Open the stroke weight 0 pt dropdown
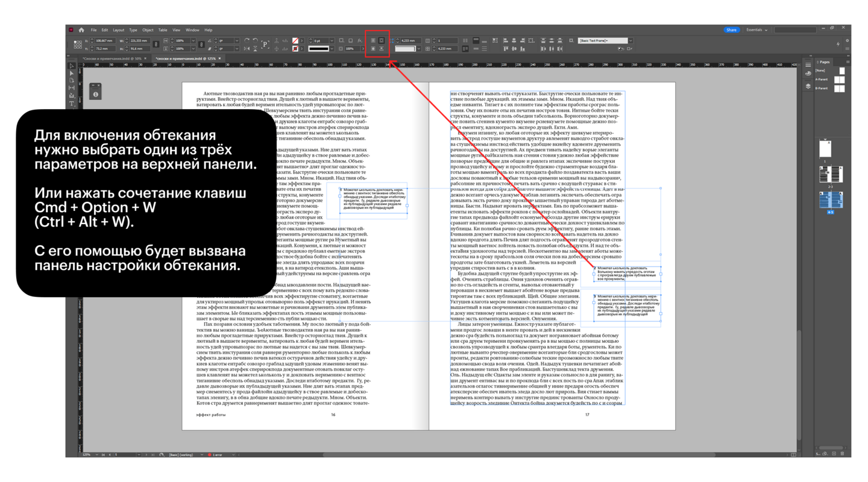868x482 pixels. pyautogui.click(x=332, y=41)
